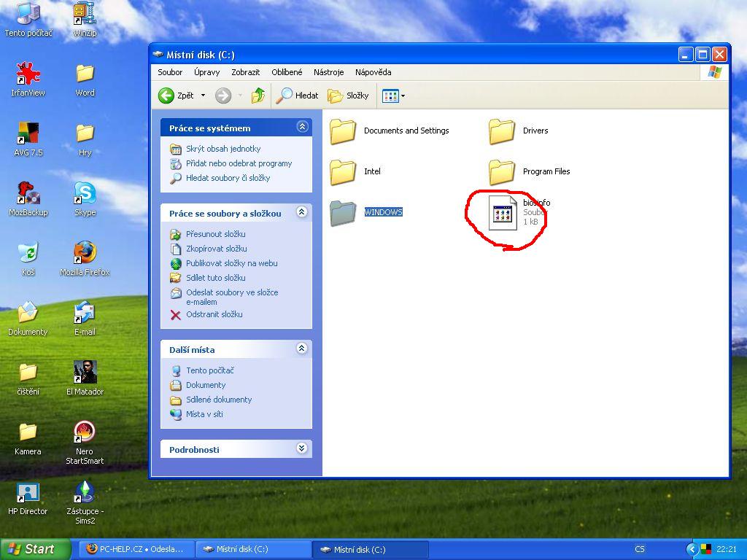Click the Start button on taskbar

pos(36,549)
